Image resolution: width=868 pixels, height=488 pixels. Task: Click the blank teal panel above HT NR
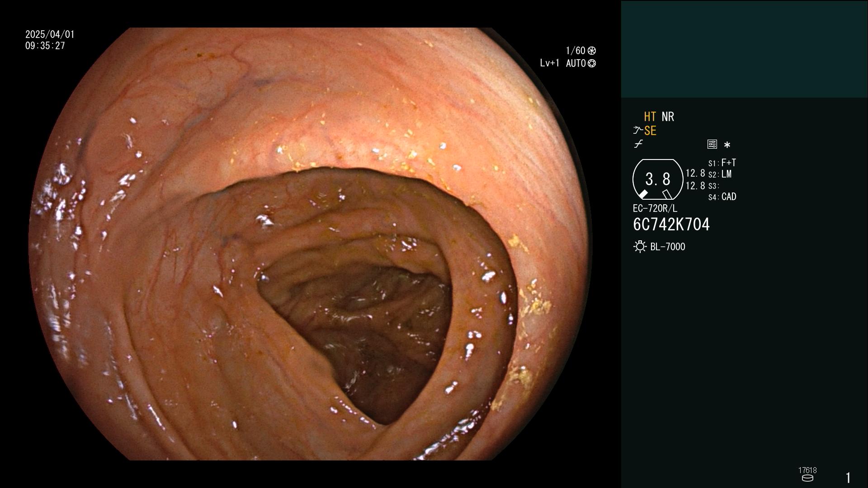tap(744, 49)
